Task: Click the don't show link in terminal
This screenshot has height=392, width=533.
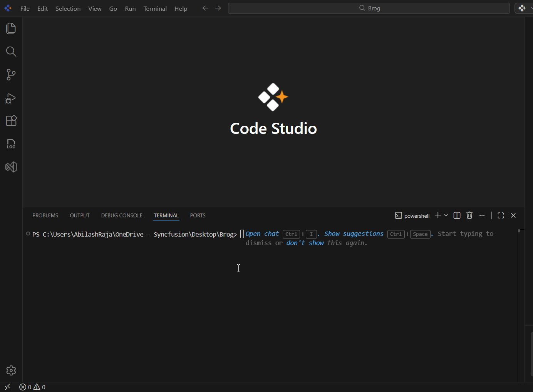Action: pos(305,243)
